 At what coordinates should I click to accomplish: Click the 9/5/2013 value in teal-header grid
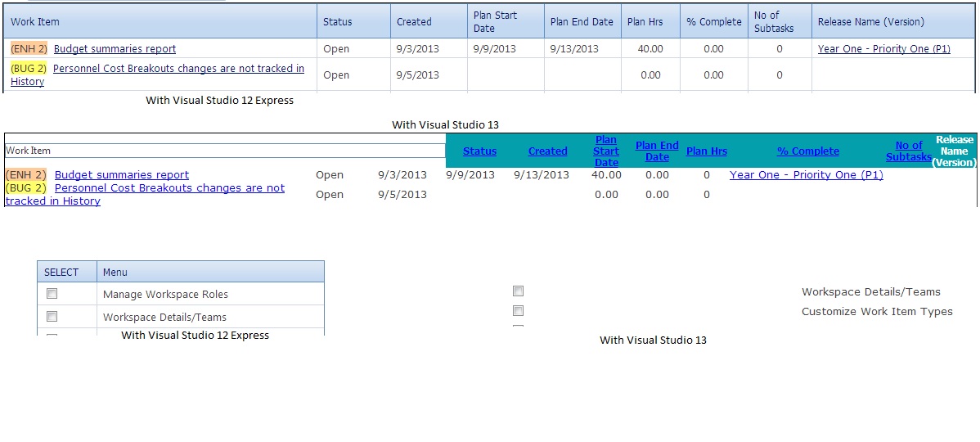[x=402, y=195]
